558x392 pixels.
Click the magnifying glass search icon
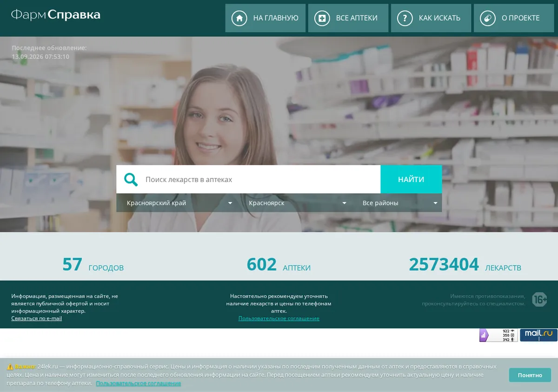pos(131,179)
